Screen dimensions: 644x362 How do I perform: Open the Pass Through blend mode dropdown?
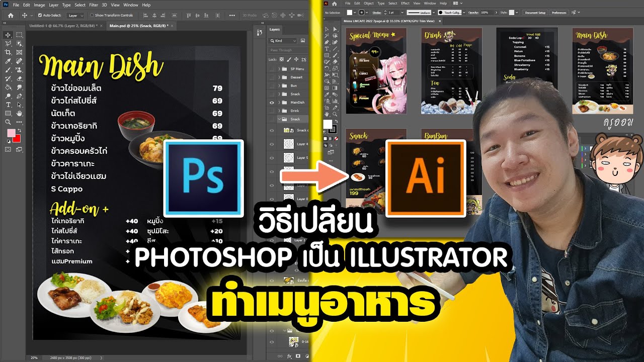click(x=288, y=50)
